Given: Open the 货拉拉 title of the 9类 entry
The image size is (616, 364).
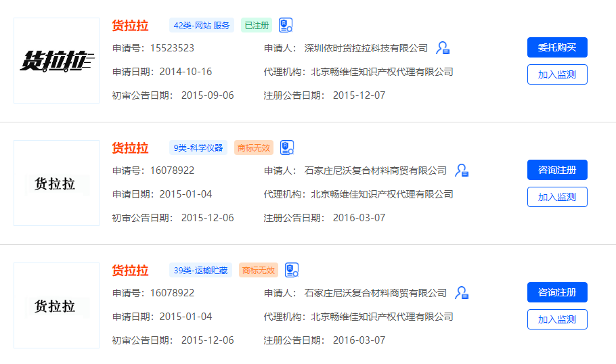Looking at the screenshot, I should coord(130,148).
